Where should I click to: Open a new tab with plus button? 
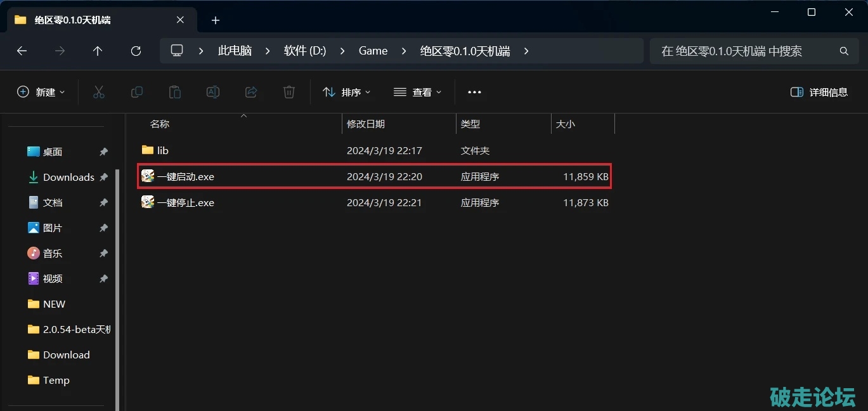coord(216,20)
